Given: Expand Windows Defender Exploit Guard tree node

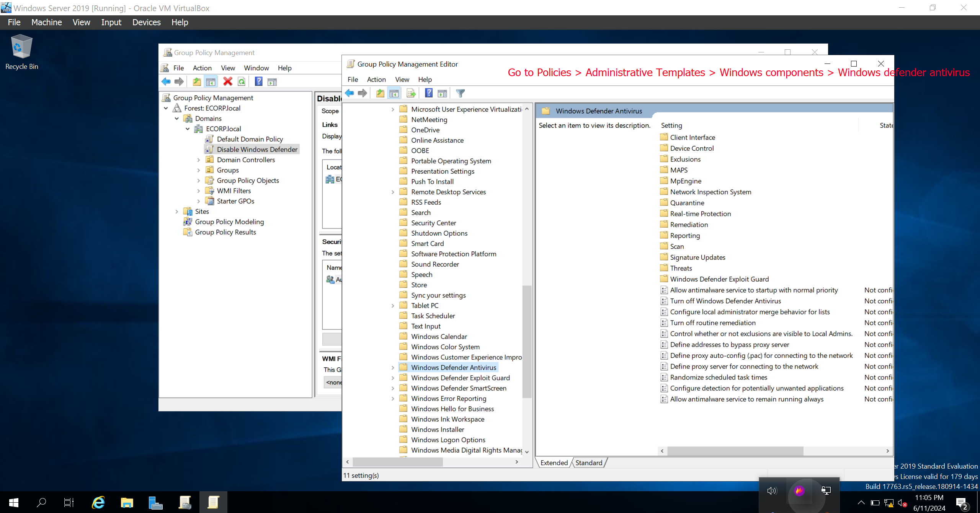Looking at the screenshot, I should (x=393, y=378).
